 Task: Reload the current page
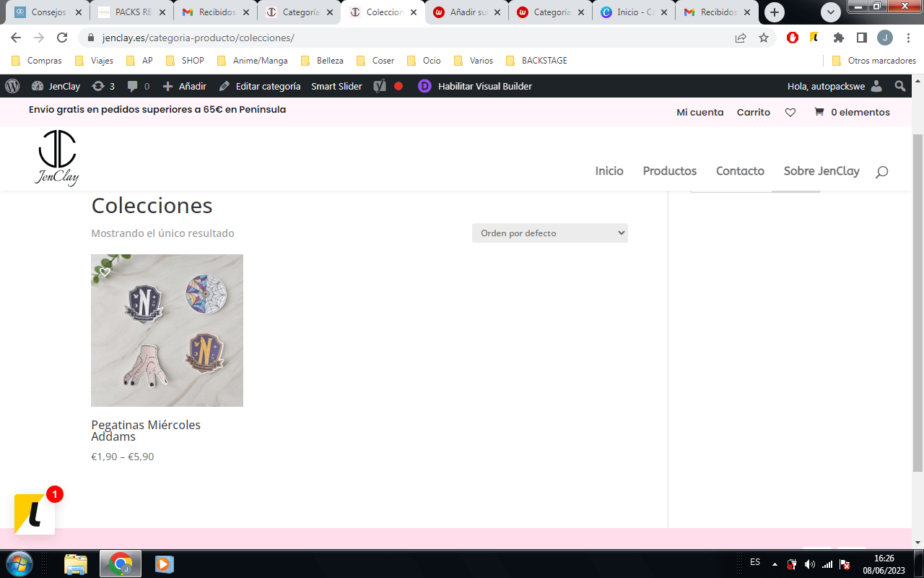(x=62, y=38)
